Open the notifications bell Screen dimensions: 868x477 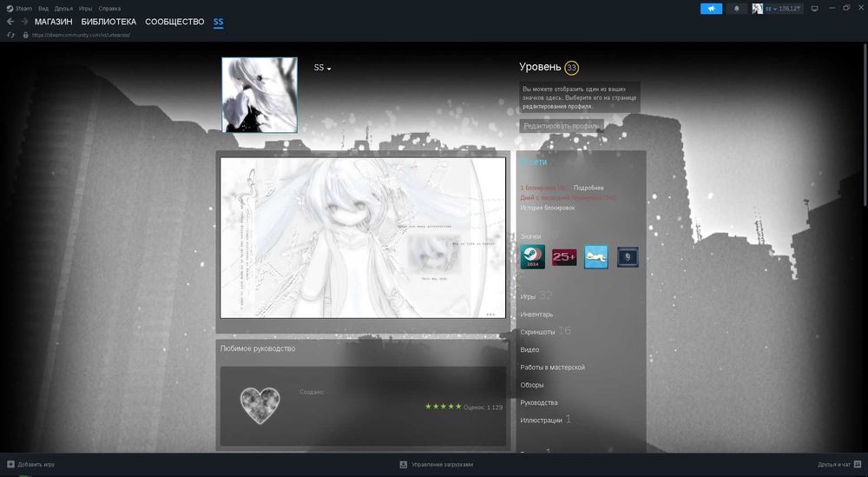(x=736, y=9)
